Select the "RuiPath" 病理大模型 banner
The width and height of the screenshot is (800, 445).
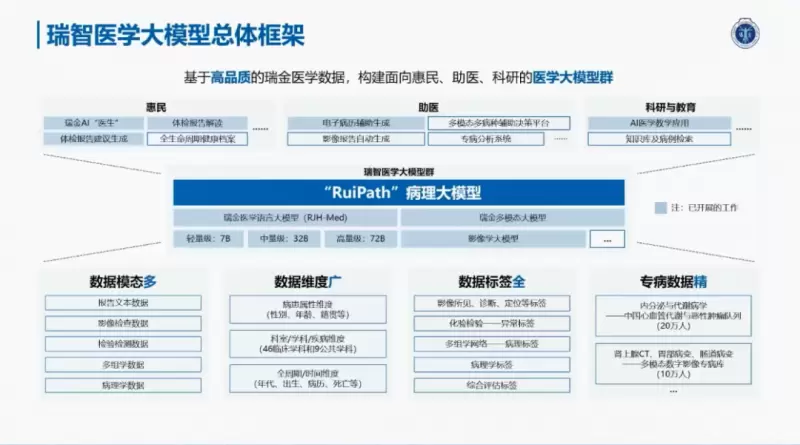click(399, 193)
